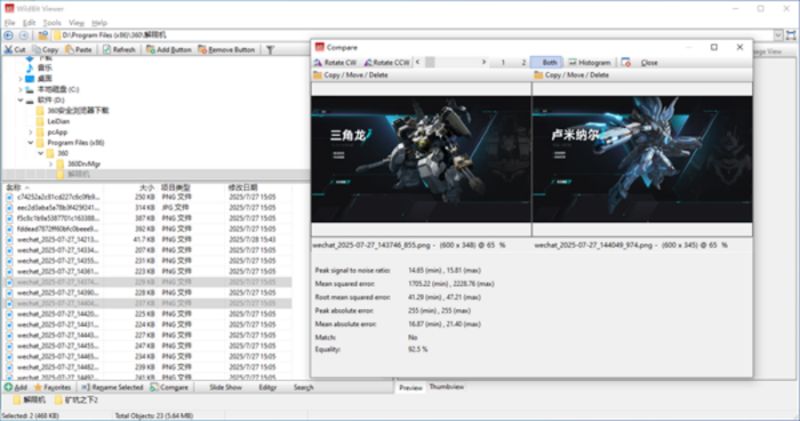Click the Compare slider thumb
Viewport: 800px width, 421px height.
click(430, 62)
